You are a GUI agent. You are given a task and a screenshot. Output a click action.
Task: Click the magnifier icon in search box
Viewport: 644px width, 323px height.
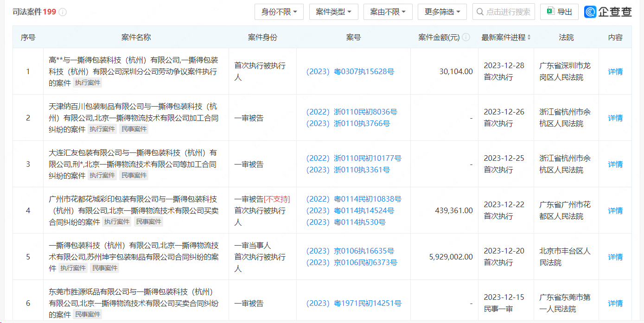tap(479, 12)
